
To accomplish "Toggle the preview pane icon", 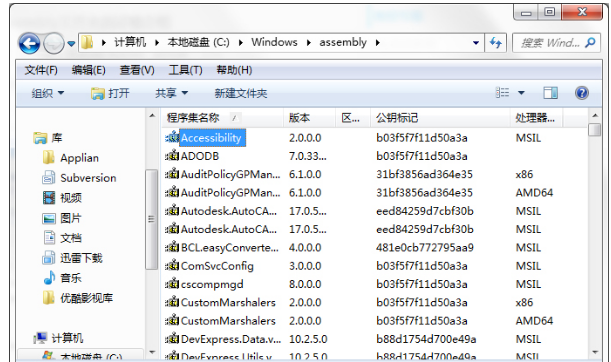I will 550,93.
